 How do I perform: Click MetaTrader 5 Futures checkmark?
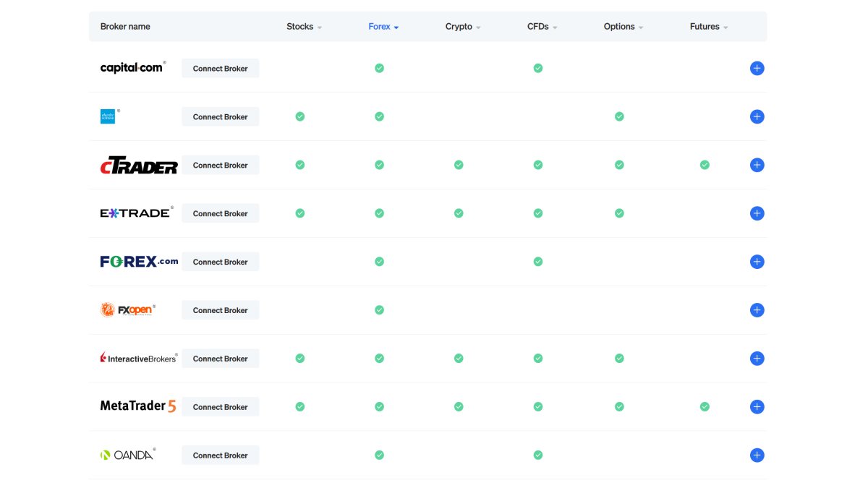(x=705, y=407)
